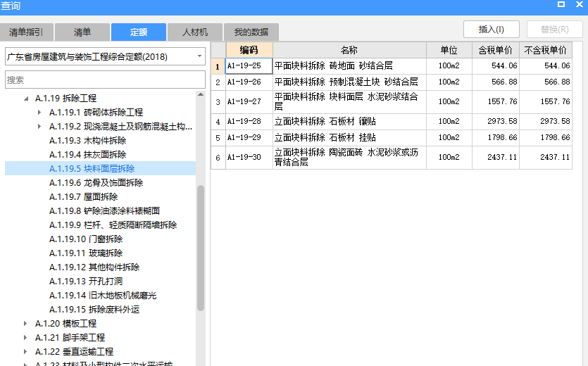Click the 名称 column header
Viewport: 588px width, 366px height.
click(349, 50)
